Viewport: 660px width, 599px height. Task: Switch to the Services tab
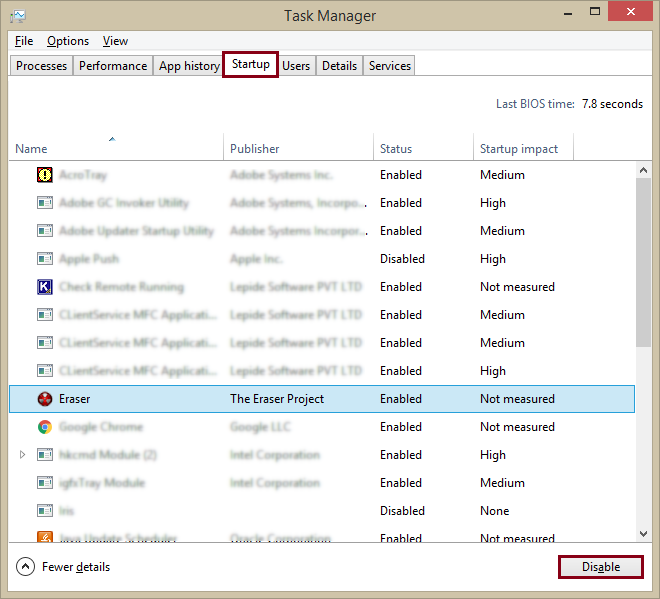point(389,66)
